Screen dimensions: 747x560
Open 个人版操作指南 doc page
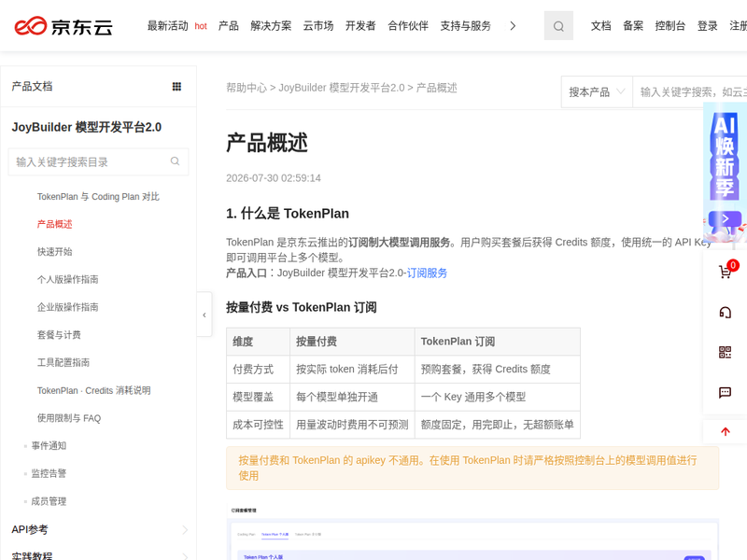click(67, 279)
